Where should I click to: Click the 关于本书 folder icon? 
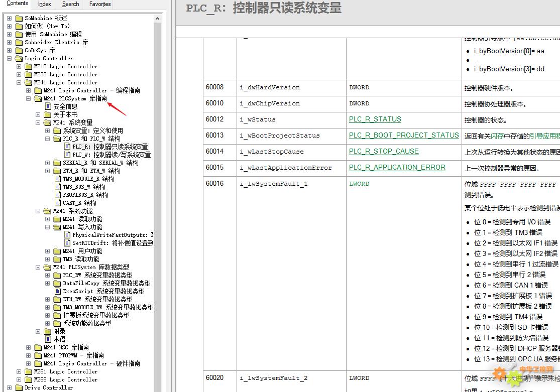(x=48, y=114)
